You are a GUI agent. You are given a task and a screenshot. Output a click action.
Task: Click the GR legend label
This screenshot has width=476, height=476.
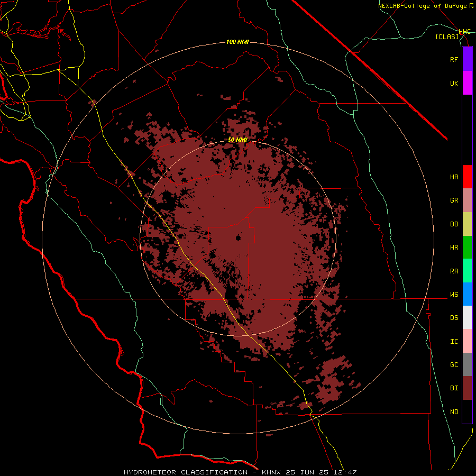454,200
